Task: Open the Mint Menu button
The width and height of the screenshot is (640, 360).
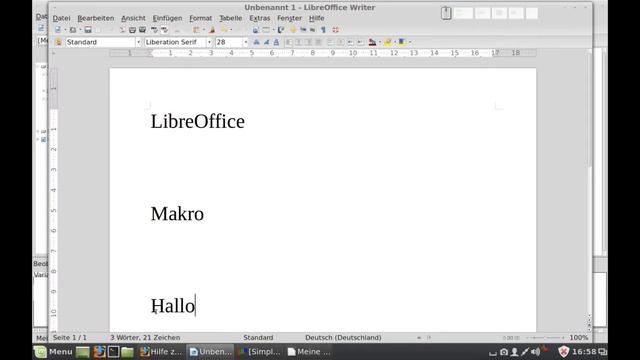Action: click(53, 351)
